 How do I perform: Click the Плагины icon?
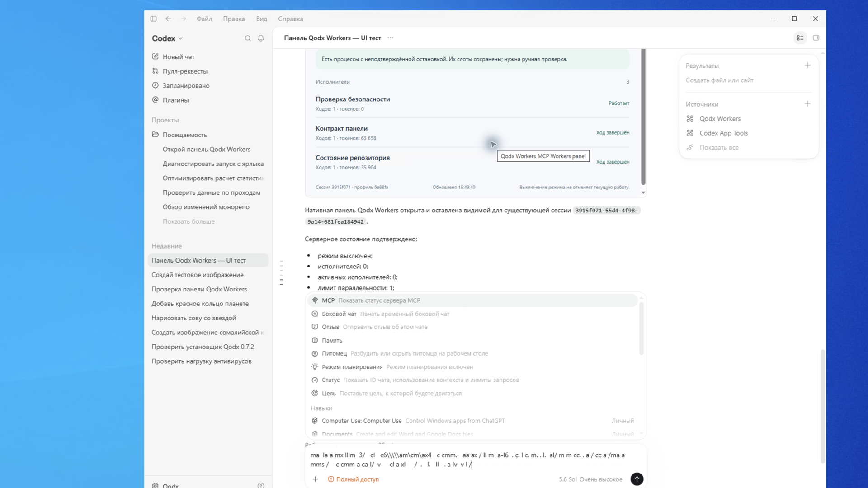[156, 100]
